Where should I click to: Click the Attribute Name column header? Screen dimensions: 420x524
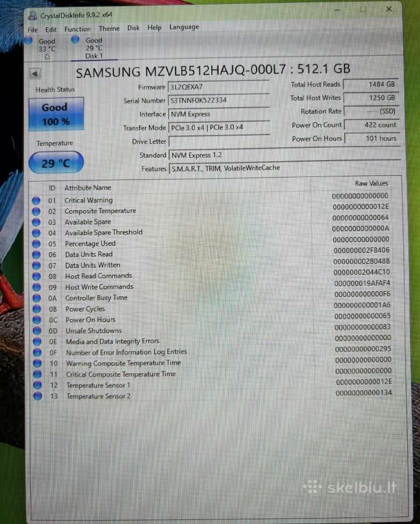pyautogui.click(x=88, y=188)
